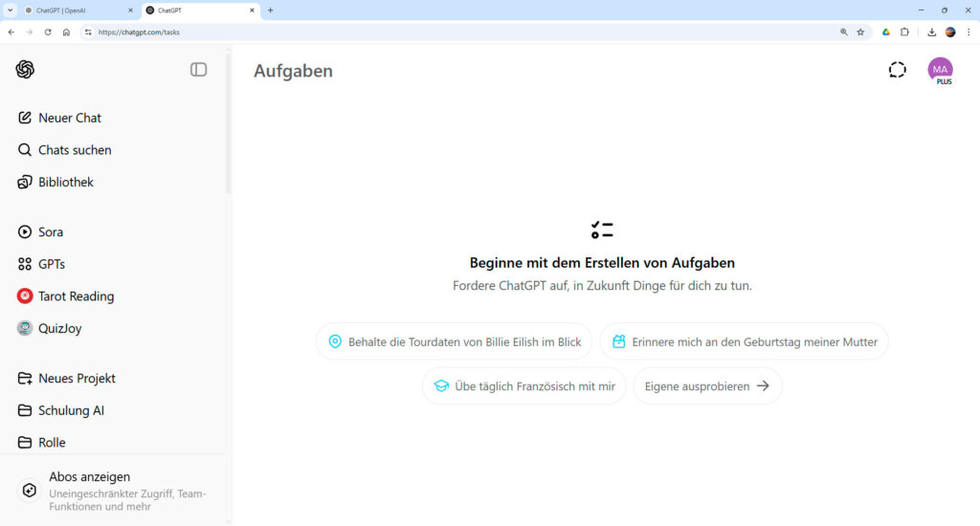Click the site information icon in address bar
This screenshot has width=980, height=526.
(x=88, y=32)
